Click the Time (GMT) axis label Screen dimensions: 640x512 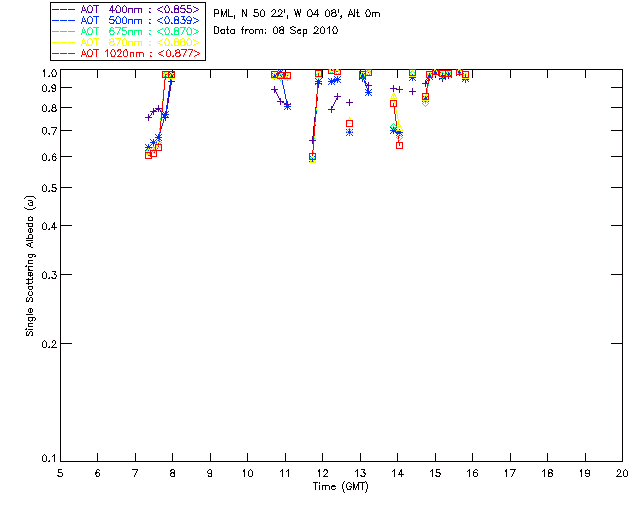[x=340, y=487]
